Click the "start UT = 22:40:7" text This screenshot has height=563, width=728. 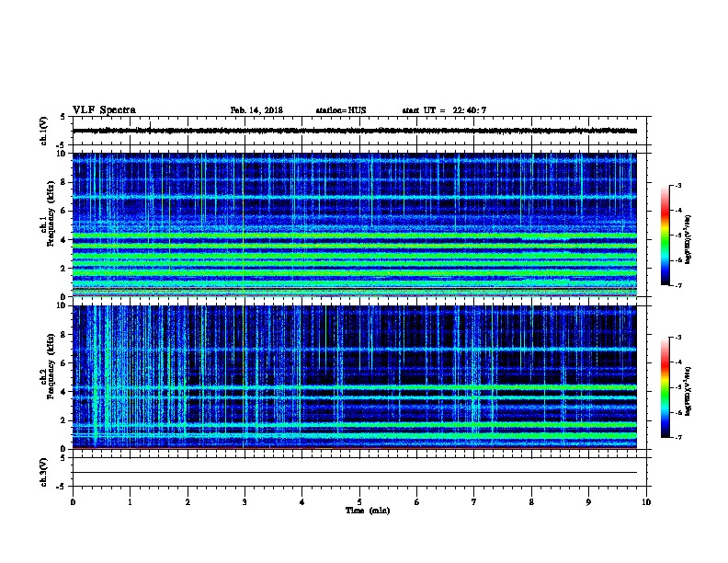[444, 110]
